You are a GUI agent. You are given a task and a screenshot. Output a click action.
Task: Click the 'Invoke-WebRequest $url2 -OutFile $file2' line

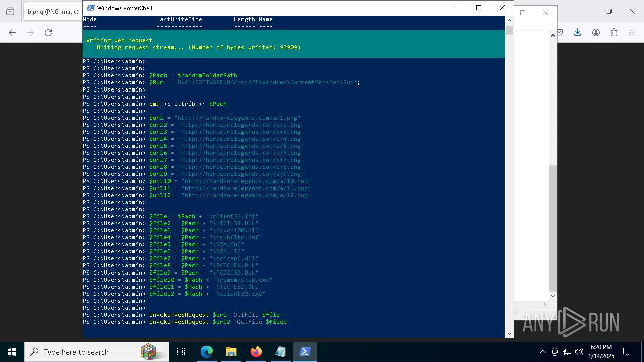218,322
